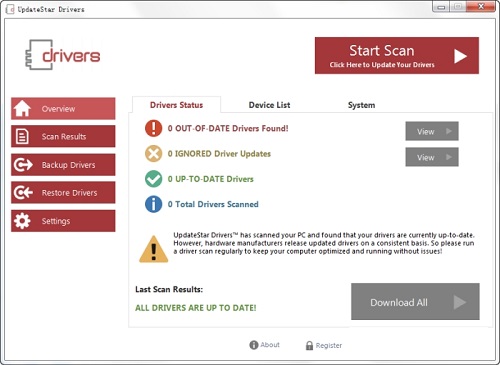Switch to the Drivers Status tab

tap(176, 105)
